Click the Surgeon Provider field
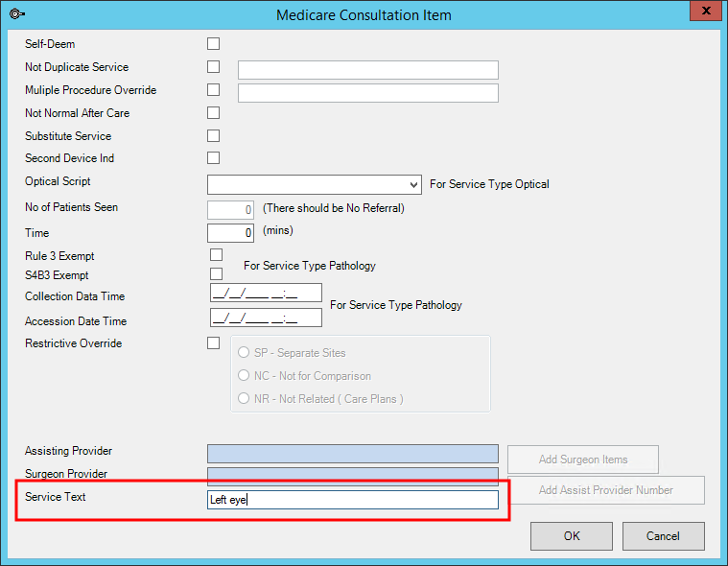Viewport: 728px width, 566px height. pos(353,475)
